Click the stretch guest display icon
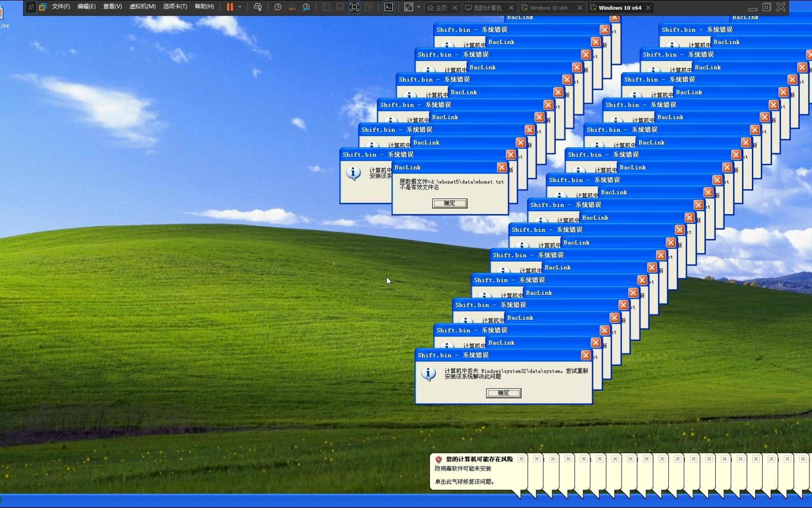The image size is (812, 508). click(x=409, y=7)
